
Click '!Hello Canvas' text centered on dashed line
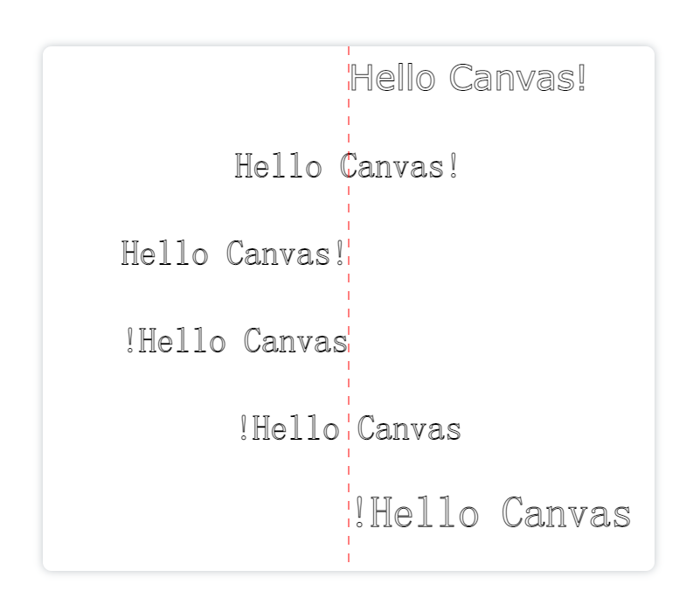point(350,428)
